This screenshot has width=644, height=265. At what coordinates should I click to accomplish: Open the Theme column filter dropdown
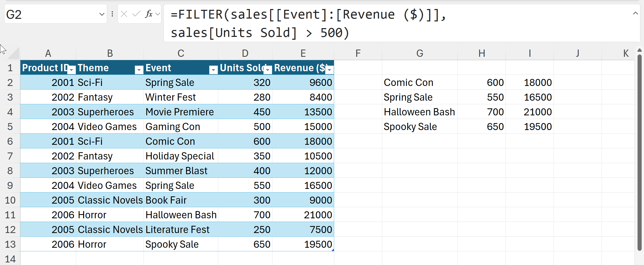pyautogui.click(x=139, y=70)
